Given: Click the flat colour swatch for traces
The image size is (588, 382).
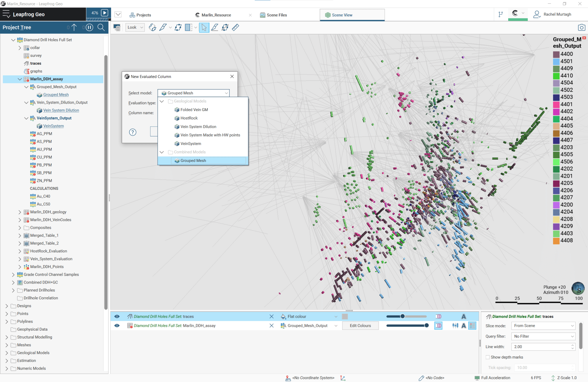Looking at the screenshot, I should pos(345,317).
